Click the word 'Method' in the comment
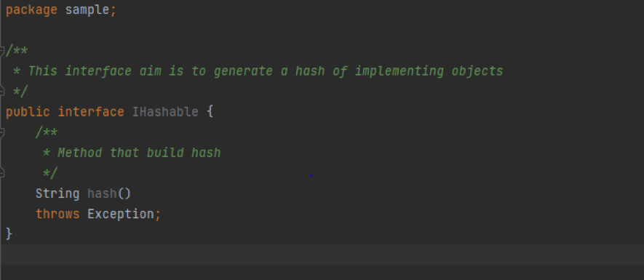 click(79, 153)
